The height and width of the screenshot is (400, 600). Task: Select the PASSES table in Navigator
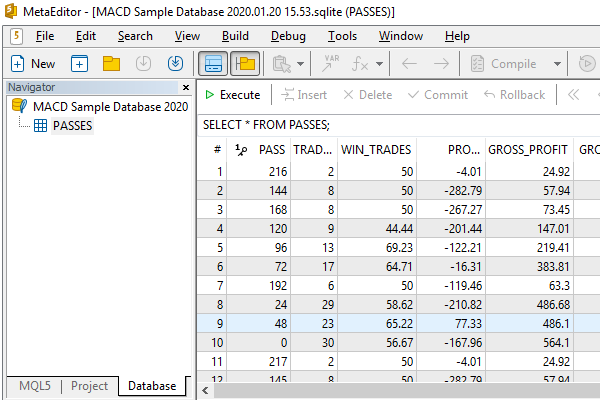[x=72, y=126]
